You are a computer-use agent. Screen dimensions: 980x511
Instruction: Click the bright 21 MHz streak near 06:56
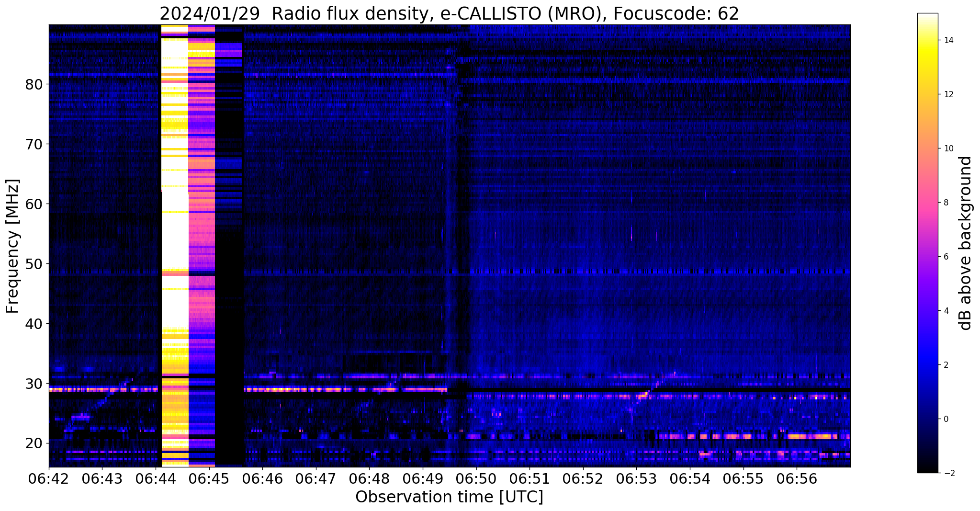[x=812, y=436]
